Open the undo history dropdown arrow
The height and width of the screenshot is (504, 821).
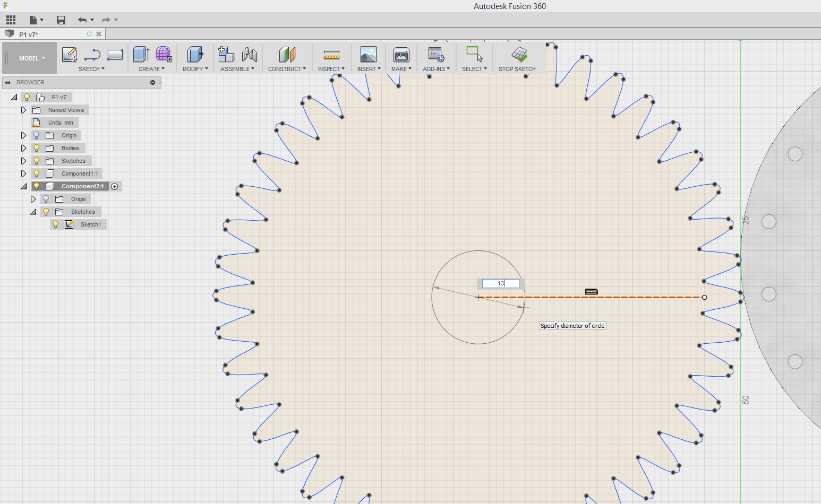92,20
